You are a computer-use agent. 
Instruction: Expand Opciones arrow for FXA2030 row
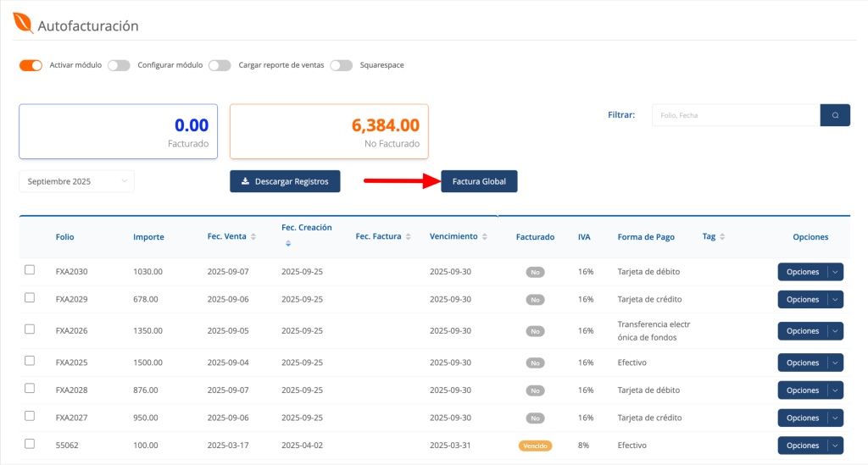(x=835, y=272)
